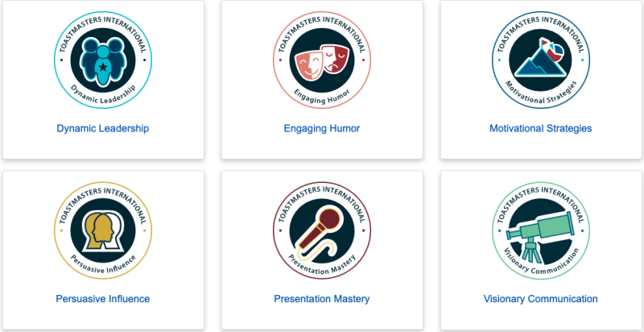Screen dimensions: 644x332
Task: Visit the Presentation Mastery link
Action: click(x=322, y=299)
